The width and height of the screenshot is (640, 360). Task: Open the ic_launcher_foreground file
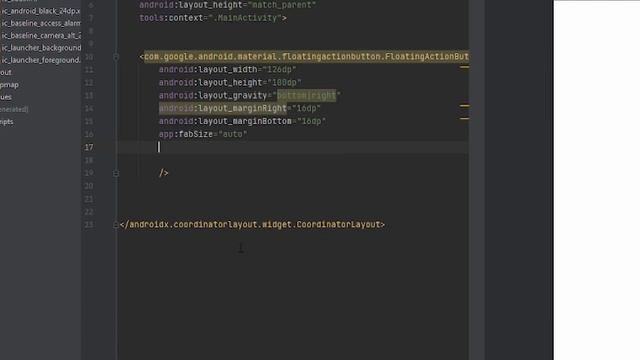[40, 60]
